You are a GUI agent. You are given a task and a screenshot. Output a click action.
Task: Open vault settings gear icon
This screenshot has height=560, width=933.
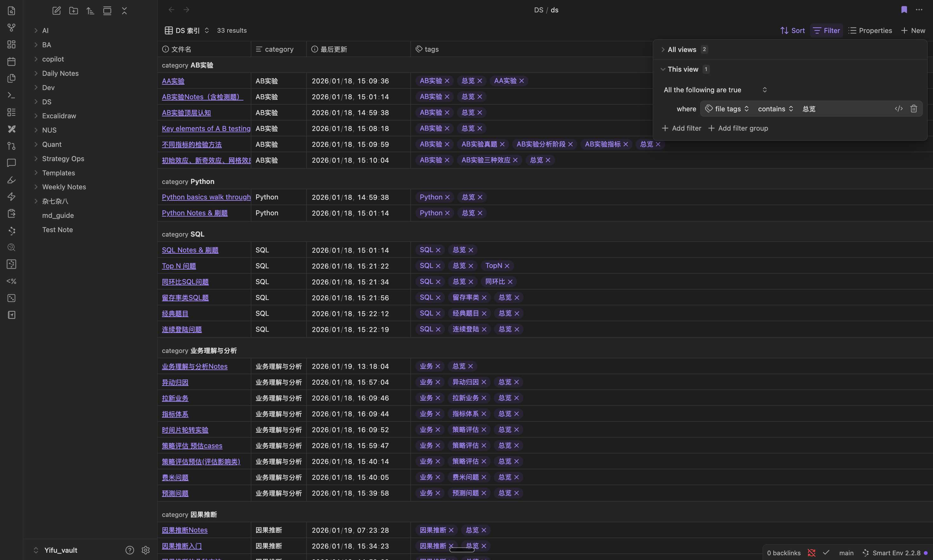click(x=146, y=550)
